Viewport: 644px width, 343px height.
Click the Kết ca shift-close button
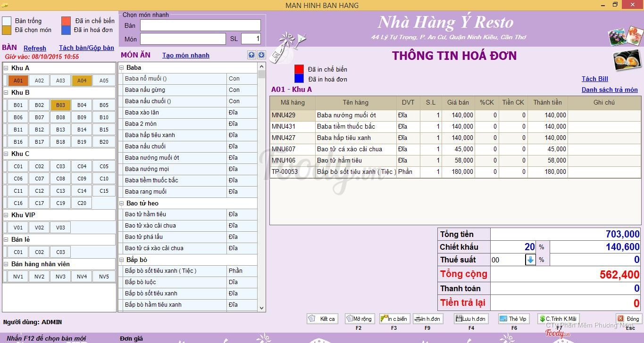(322, 319)
